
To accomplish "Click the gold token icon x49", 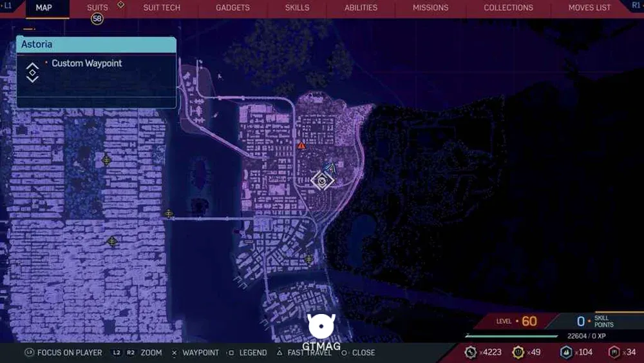I will 518,352.
